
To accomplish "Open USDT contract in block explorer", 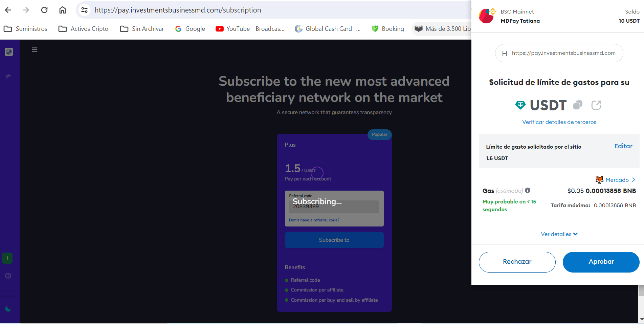I will pos(596,105).
